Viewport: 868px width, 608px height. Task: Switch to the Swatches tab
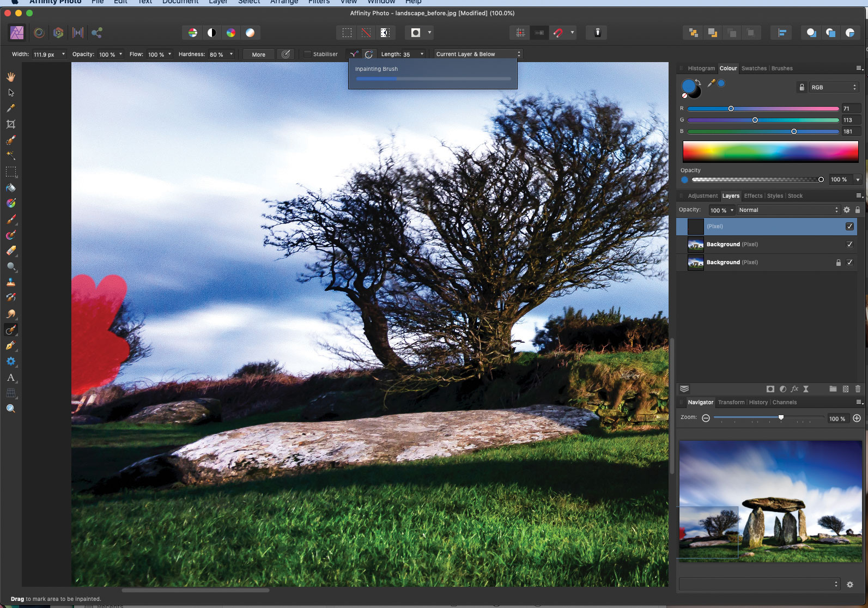point(754,68)
